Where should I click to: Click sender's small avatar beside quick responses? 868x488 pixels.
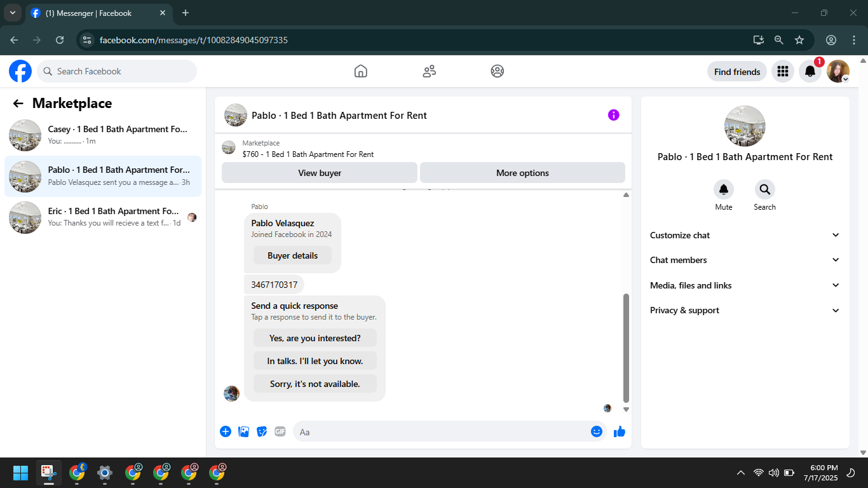[x=232, y=393]
